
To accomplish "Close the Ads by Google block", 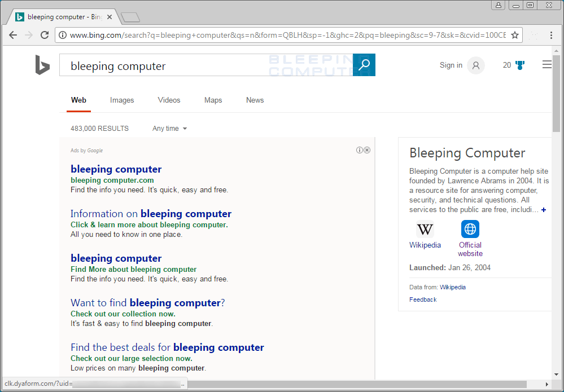I will pyautogui.click(x=367, y=150).
